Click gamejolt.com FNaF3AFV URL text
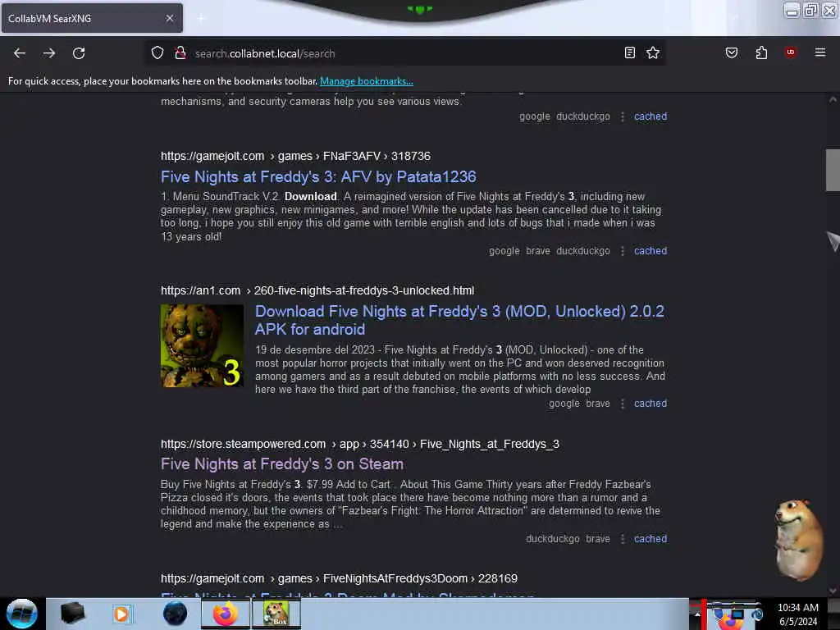The width and height of the screenshot is (840, 630). click(295, 156)
